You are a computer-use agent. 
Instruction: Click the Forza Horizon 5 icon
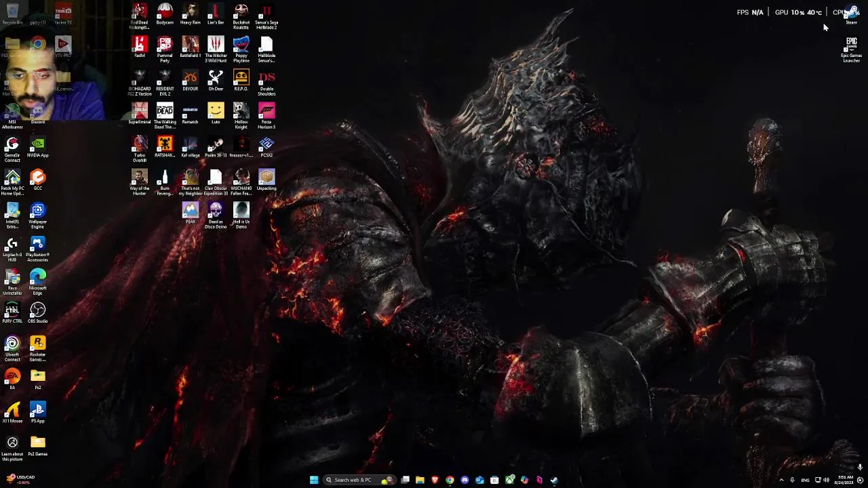(267, 116)
